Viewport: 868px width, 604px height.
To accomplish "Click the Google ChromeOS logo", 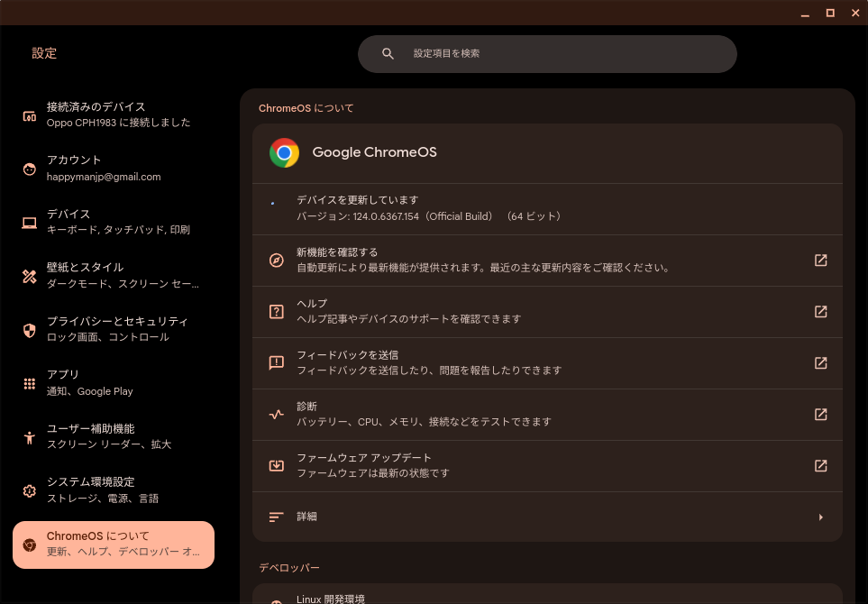I will point(284,152).
